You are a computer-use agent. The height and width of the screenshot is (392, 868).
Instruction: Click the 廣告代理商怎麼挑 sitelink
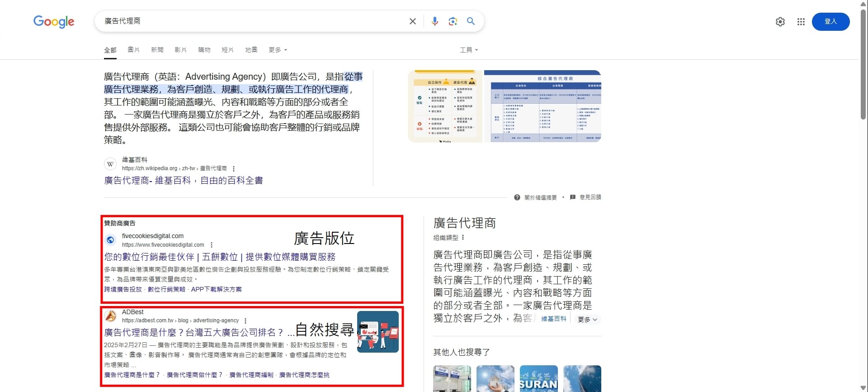click(305, 375)
